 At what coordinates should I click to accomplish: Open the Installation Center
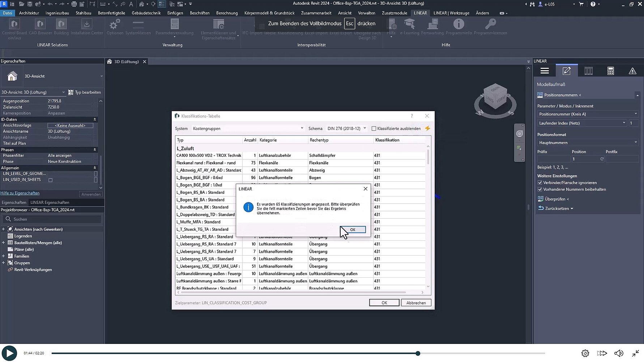(87, 25)
